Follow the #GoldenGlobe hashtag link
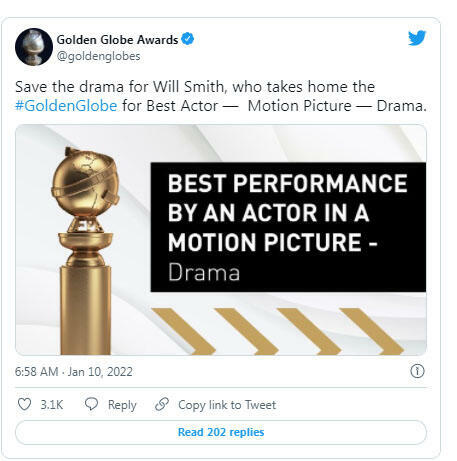457x461 pixels. pos(66,106)
